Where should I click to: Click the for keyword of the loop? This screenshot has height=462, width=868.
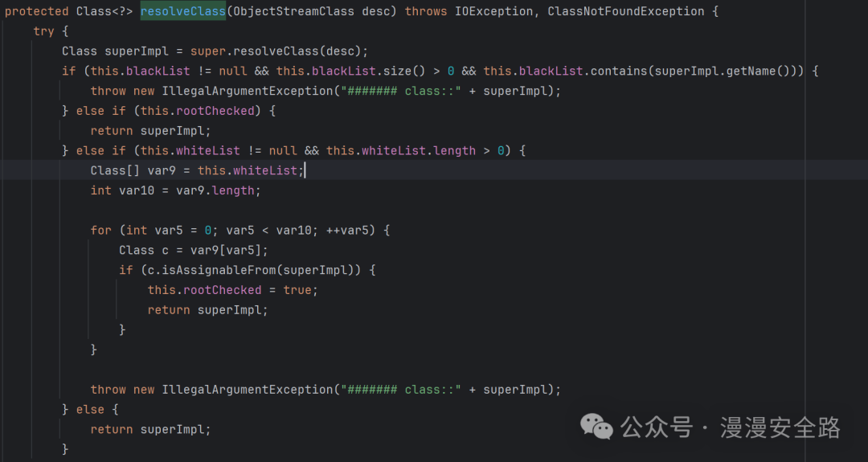[100, 230]
